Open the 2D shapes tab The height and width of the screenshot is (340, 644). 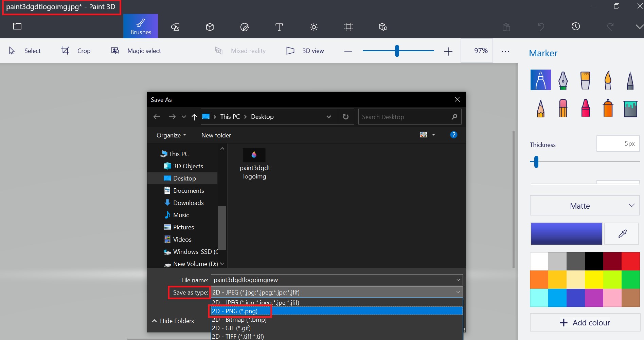coord(175,27)
